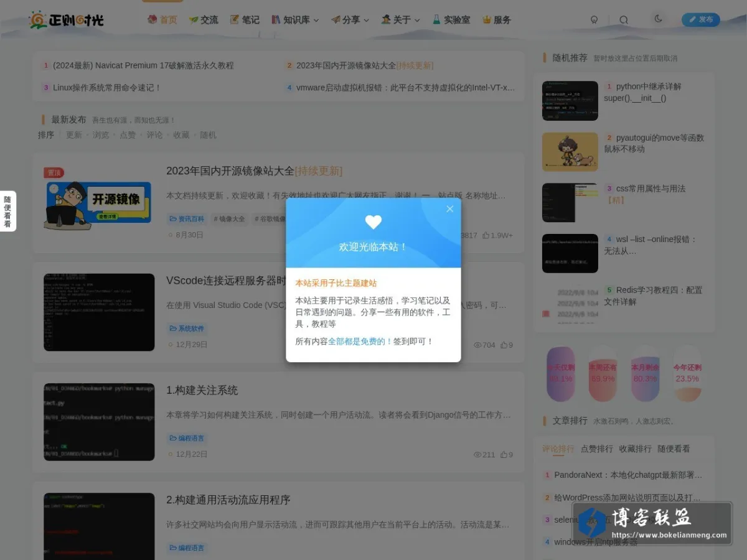Screen dimensions: 747x560
Task: Close the welcome popup with the X
Action: (449, 209)
